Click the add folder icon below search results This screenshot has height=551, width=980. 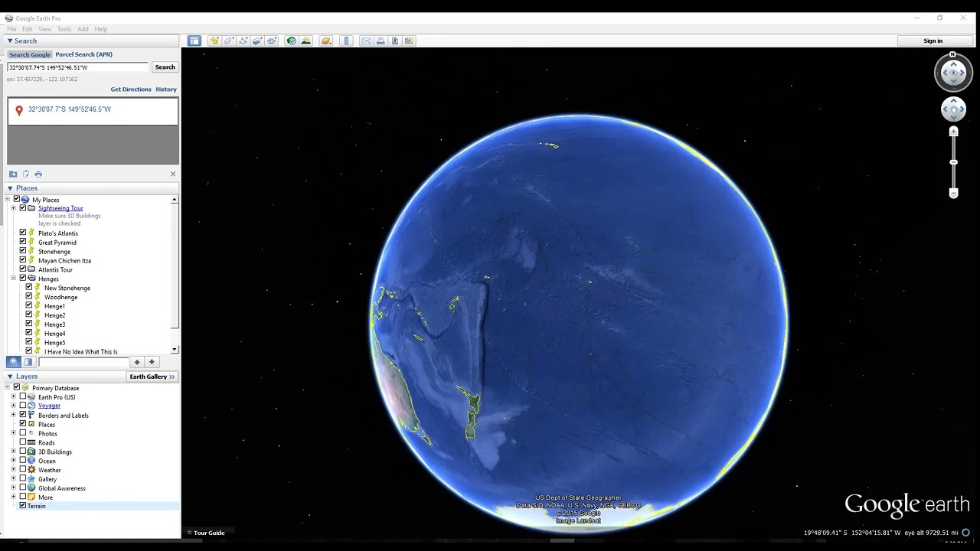click(13, 174)
